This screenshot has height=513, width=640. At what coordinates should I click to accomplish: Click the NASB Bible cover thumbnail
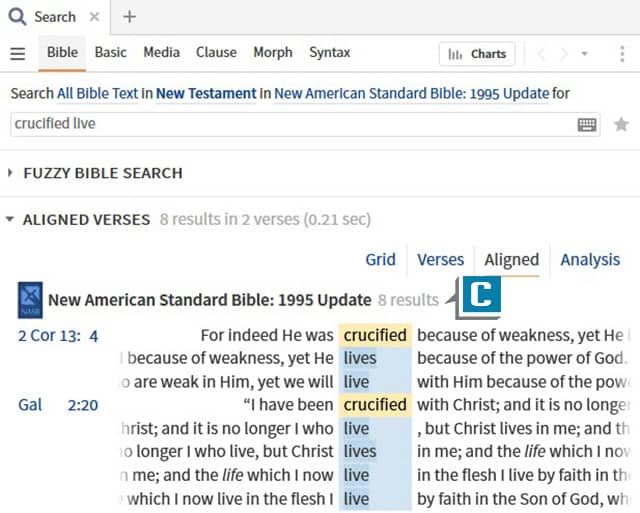tap(30, 299)
